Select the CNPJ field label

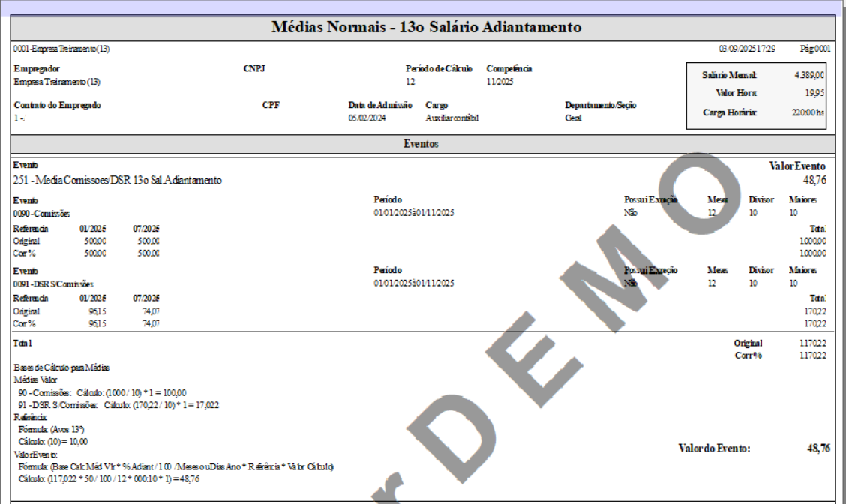[x=254, y=68]
